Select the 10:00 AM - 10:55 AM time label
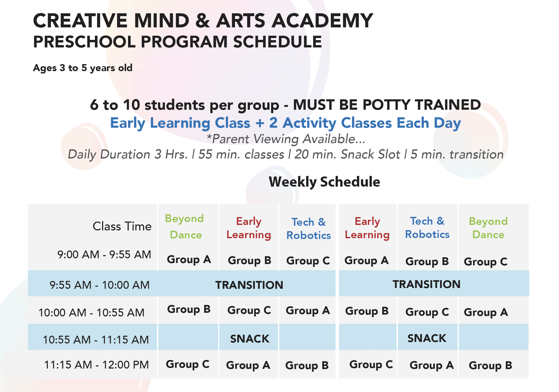Screen dimensions: 559x392 coord(92,313)
